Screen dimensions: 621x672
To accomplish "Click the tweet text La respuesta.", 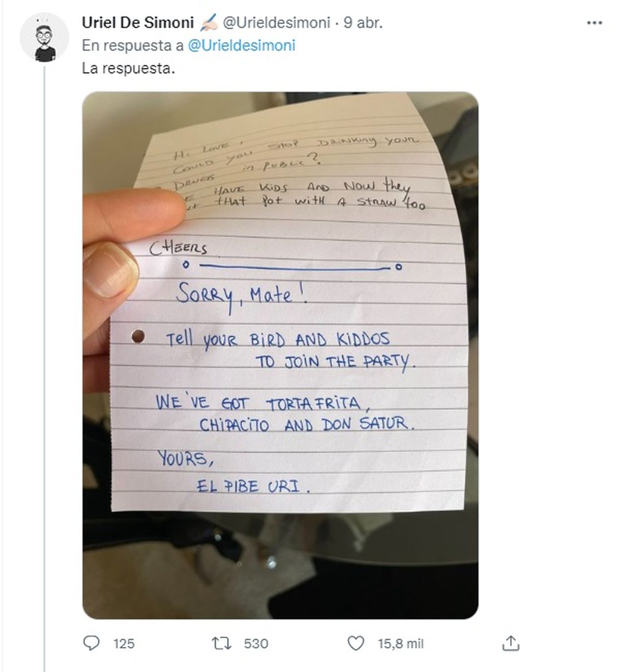I will 128,68.
